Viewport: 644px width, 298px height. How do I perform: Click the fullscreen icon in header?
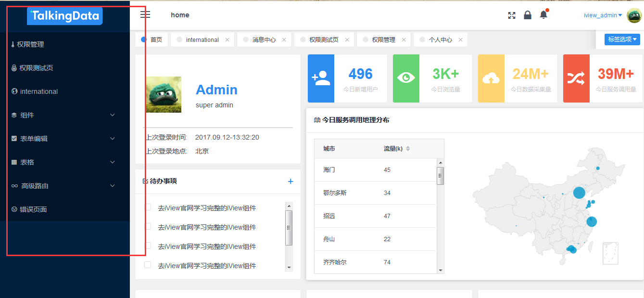pos(512,15)
